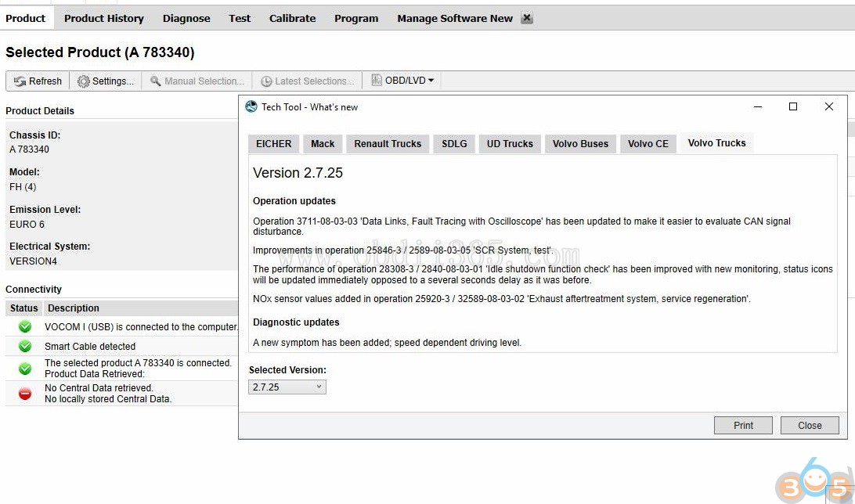Click 'Selected Product (A 783340)' title
Viewport: 855px width, 504px height.
point(99,52)
